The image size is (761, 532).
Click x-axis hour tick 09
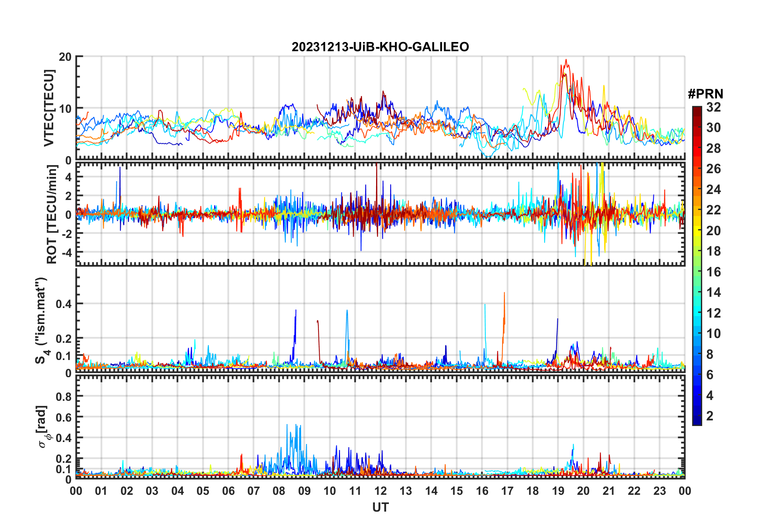coord(304,491)
